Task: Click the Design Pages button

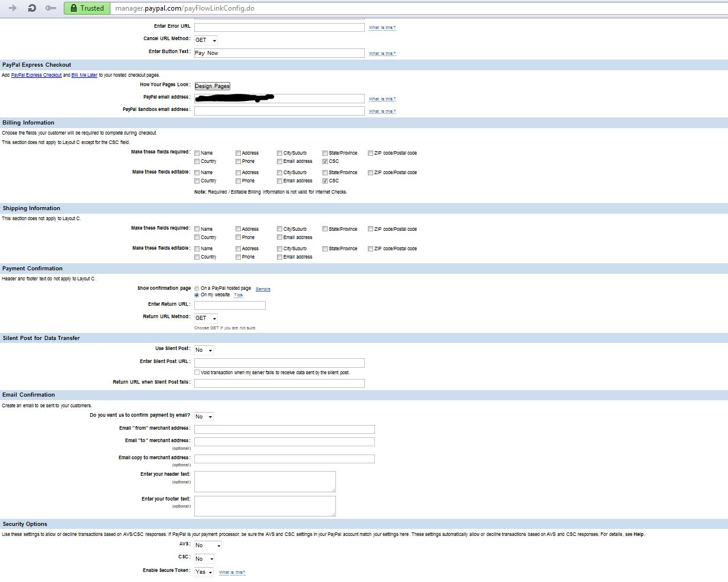Action: (212, 86)
